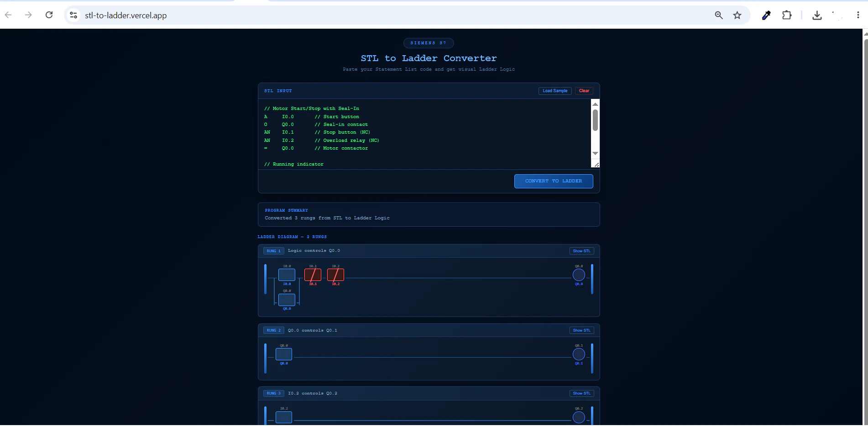Click Convert to Ladder button

[554, 181]
